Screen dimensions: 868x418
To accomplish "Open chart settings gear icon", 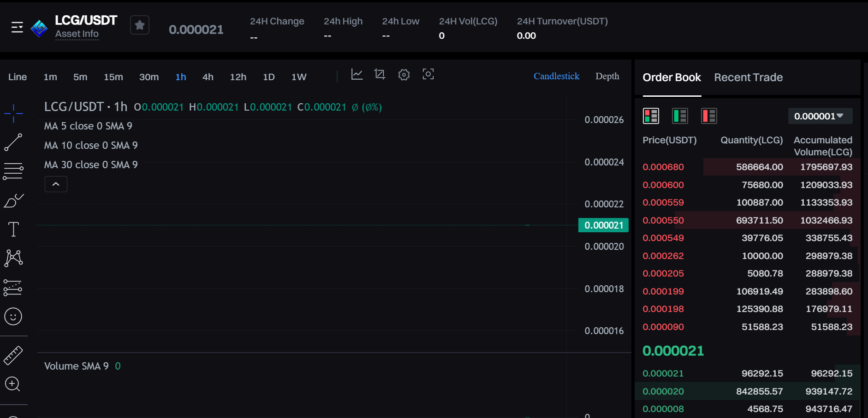I will [404, 75].
